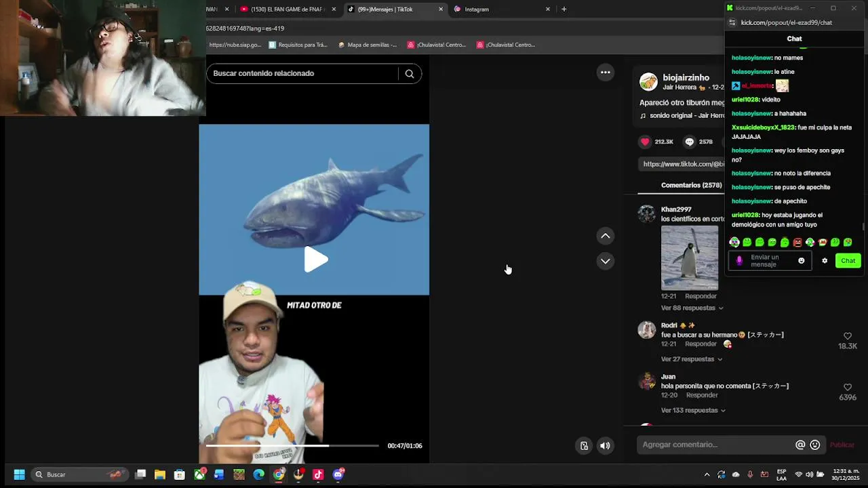
Task: Click the green Chat send button
Action: tap(848, 261)
